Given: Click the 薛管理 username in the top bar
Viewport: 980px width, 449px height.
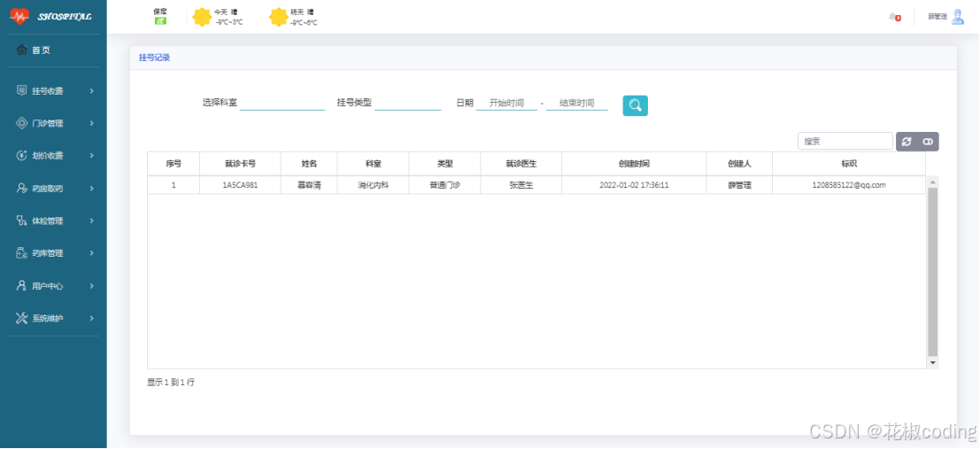Looking at the screenshot, I should pos(938,17).
